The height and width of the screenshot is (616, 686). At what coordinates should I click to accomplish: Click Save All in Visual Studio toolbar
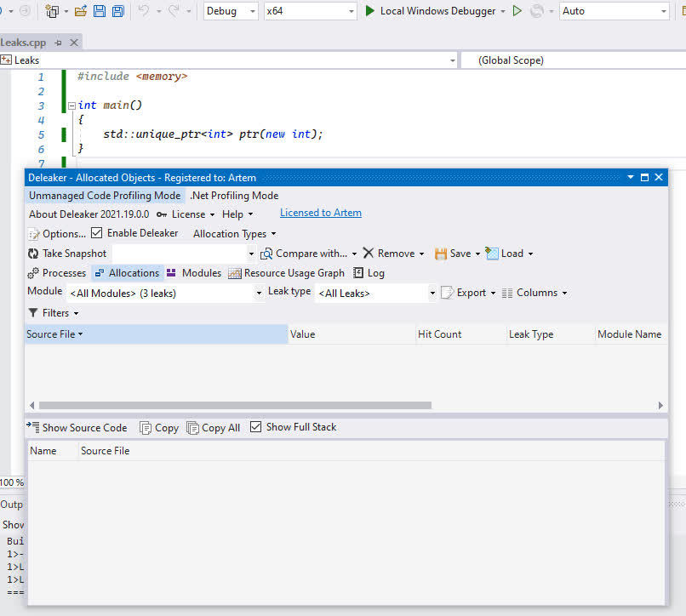coord(117,11)
